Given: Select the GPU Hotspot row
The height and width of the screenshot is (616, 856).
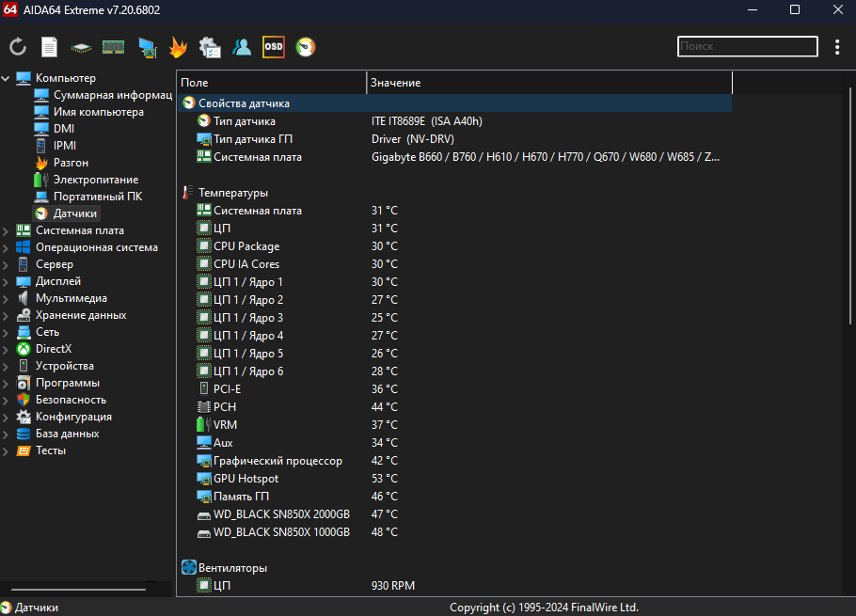Looking at the screenshot, I should [454, 479].
